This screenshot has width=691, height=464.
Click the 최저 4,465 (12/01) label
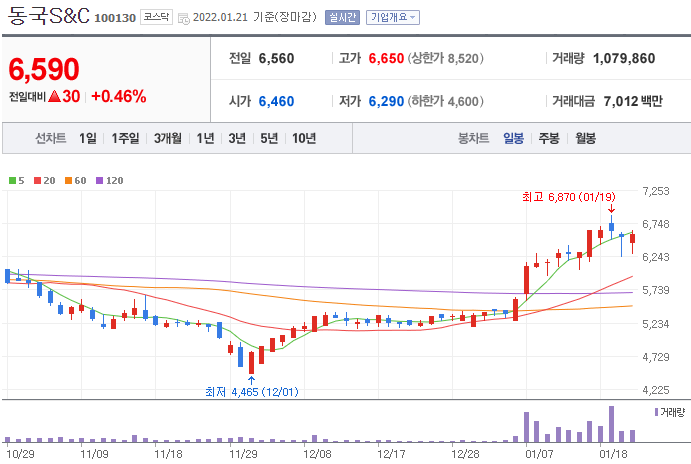coord(252,392)
